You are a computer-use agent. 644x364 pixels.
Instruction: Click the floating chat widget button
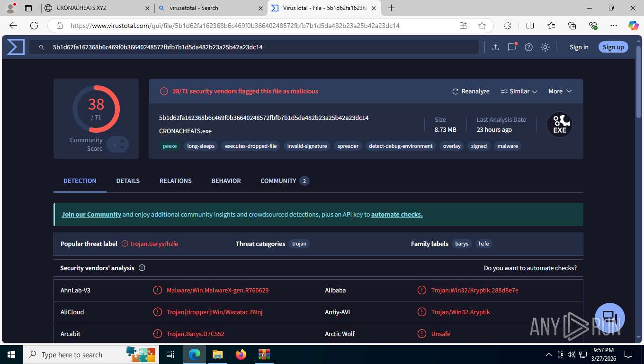pos(610,318)
